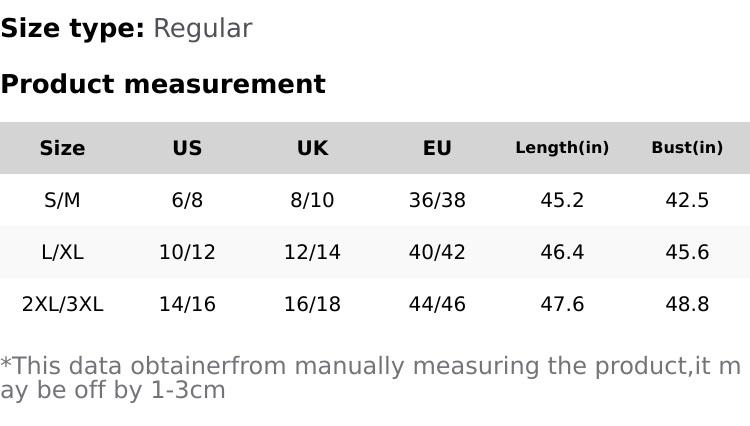Click the EU 44/46 cell
The image size is (750, 426).
(x=437, y=304)
